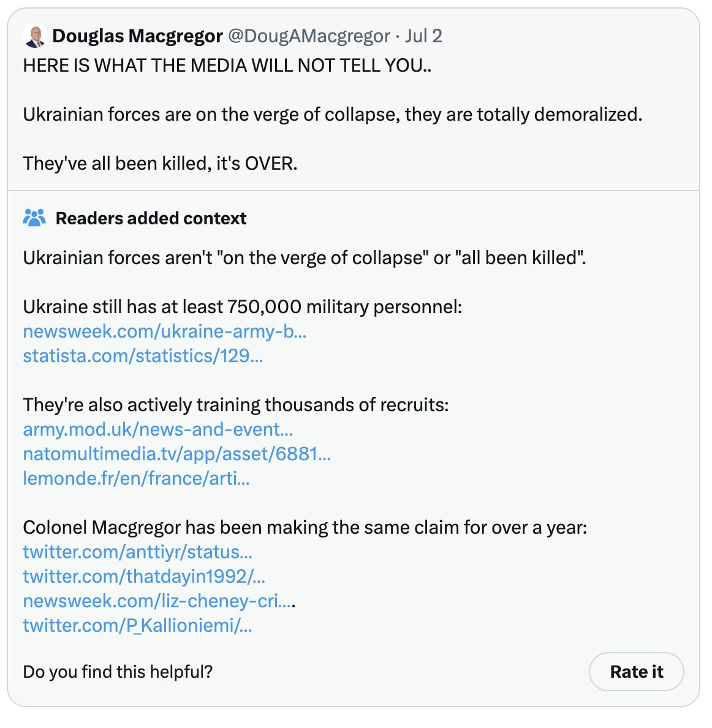712x728 pixels.
Task: Open the newsweek.com/ukraine-army link
Action: (164, 331)
